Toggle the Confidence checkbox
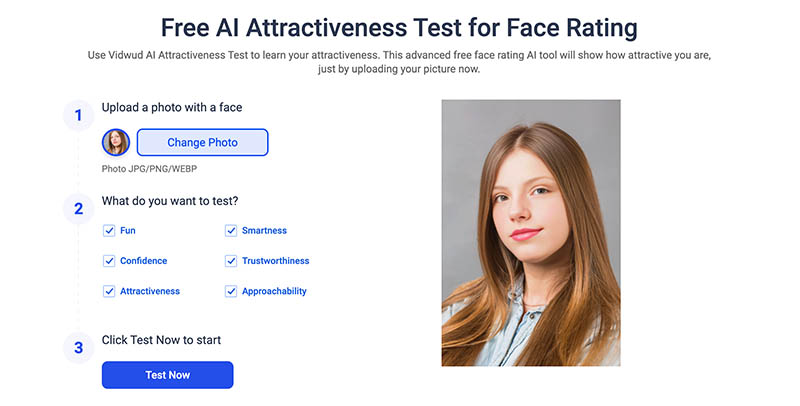This screenshot has height=406, width=800. tap(109, 261)
